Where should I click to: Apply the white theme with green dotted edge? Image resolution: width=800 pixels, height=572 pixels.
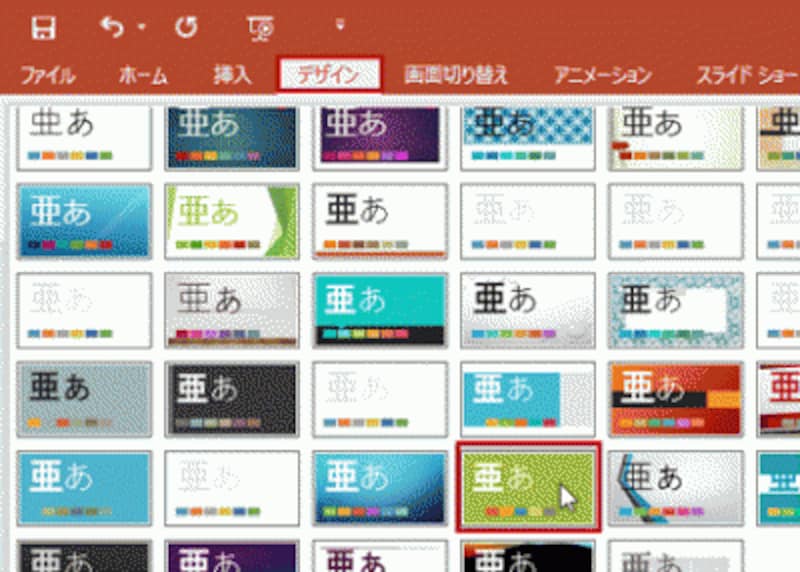(676, 138)
